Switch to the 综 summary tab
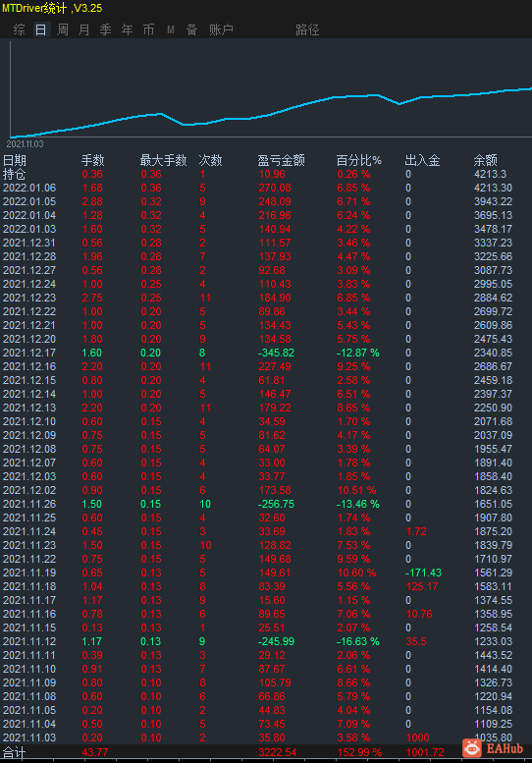The height and width of the screenshot is (763, 532). [19, 29]
